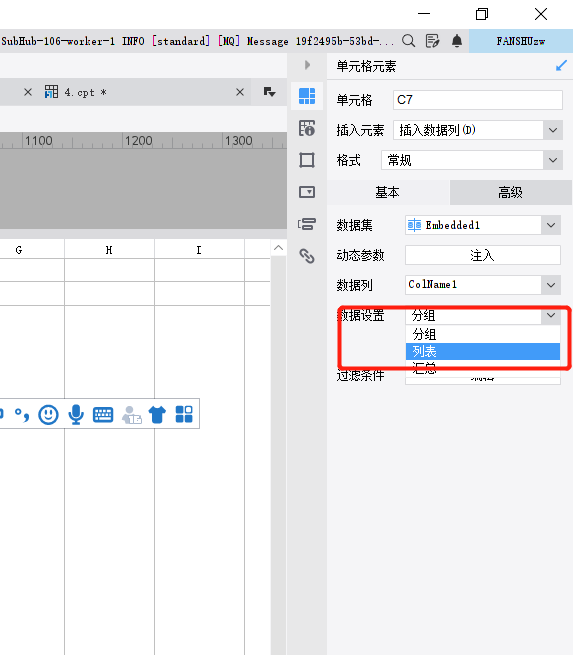
Task: Open the cell attributes sidebar icon
Action: (307, 128)
